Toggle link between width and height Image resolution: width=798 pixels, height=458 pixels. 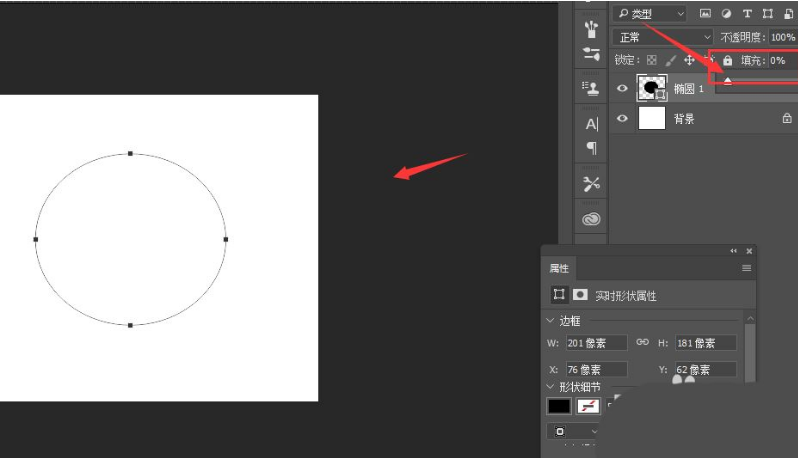[x=642, y=342]
